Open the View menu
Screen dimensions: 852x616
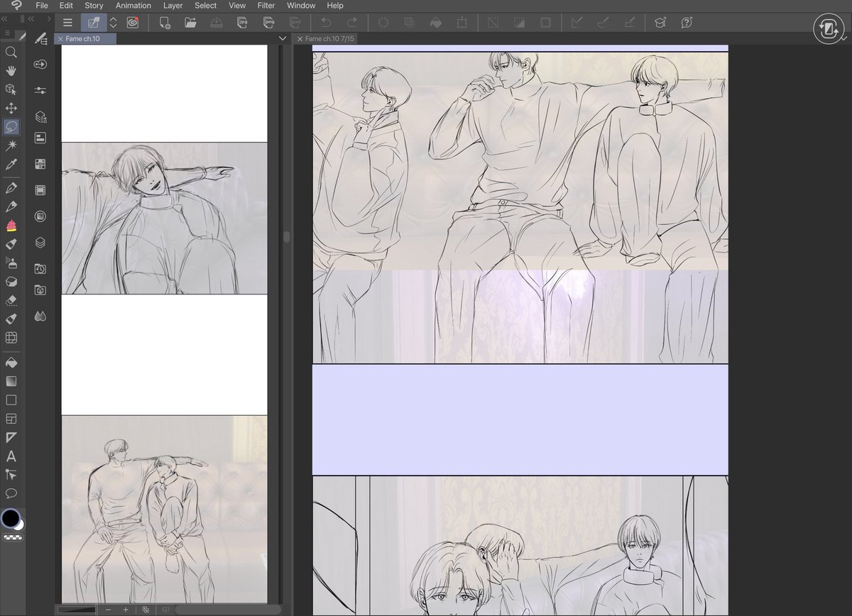tap(237, 6)
